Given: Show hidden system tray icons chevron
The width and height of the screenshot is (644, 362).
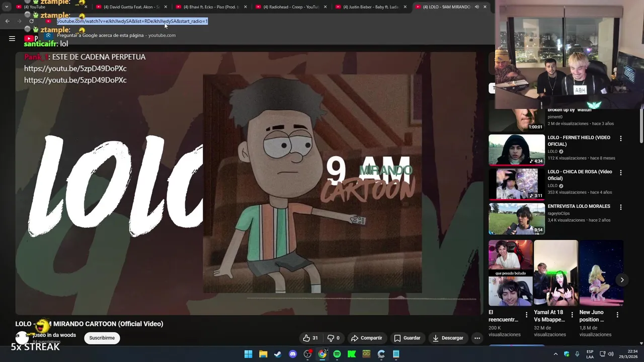Looking at the screenshot, I should (x=555, y=354).
